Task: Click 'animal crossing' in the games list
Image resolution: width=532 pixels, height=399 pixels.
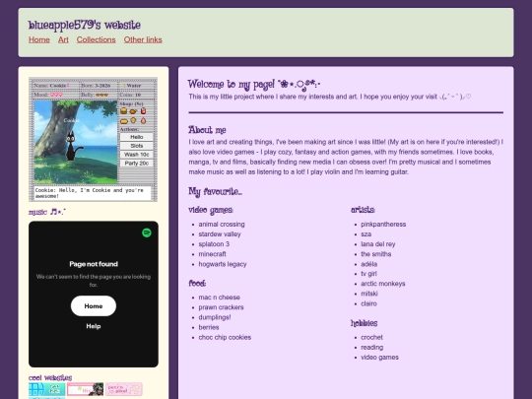Action: click(x=222, y=225)
